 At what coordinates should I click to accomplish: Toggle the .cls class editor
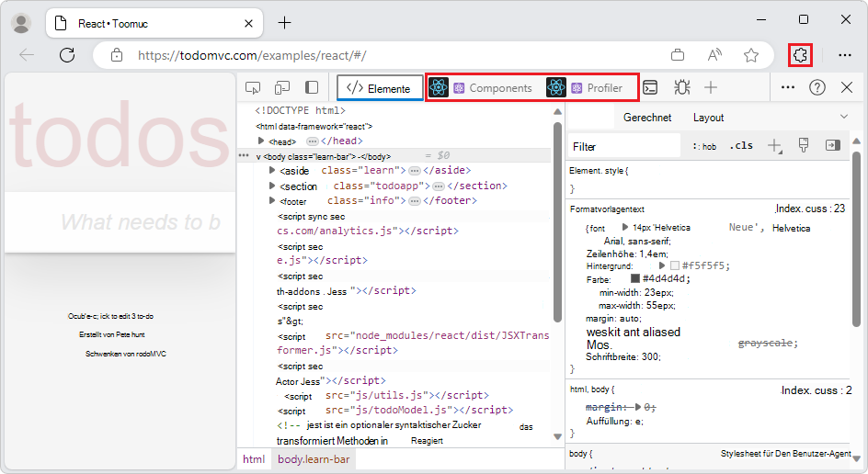point(741,146)
